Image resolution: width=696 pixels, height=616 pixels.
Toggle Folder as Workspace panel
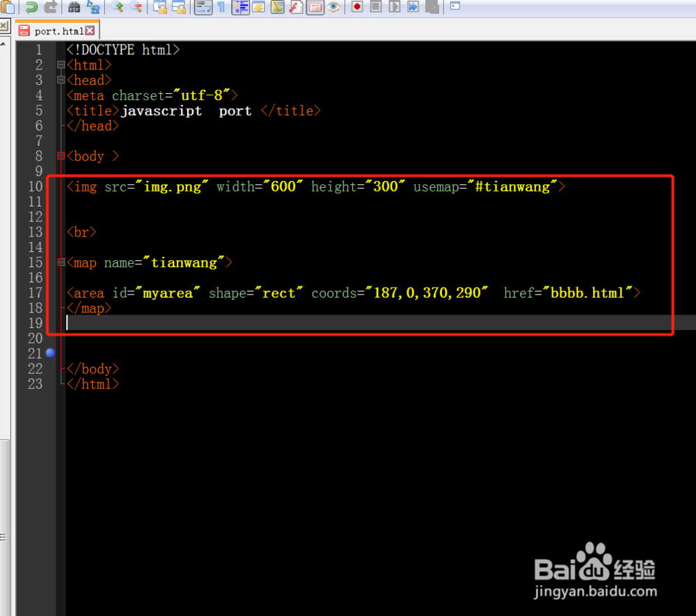pos(315,6)
